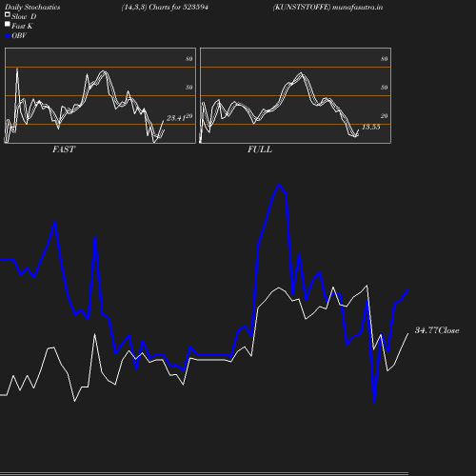Click the FAST chart caption
The image size is (476, 476).
(64, 149)
